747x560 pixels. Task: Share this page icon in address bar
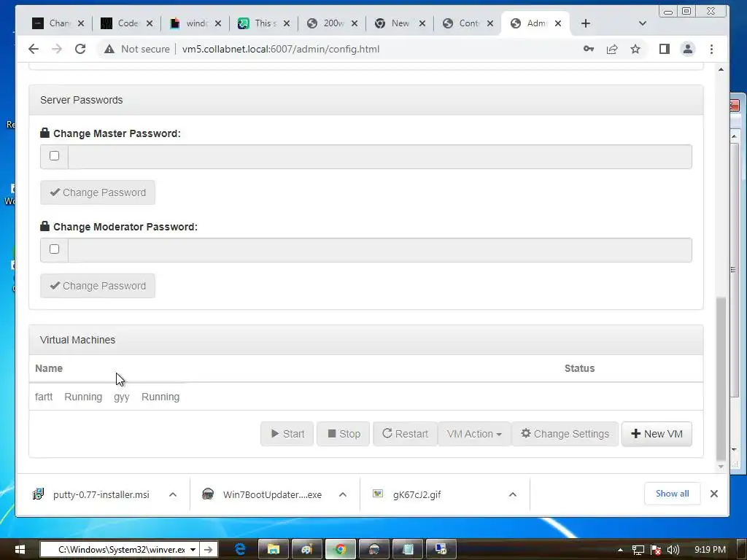point(612,49)
